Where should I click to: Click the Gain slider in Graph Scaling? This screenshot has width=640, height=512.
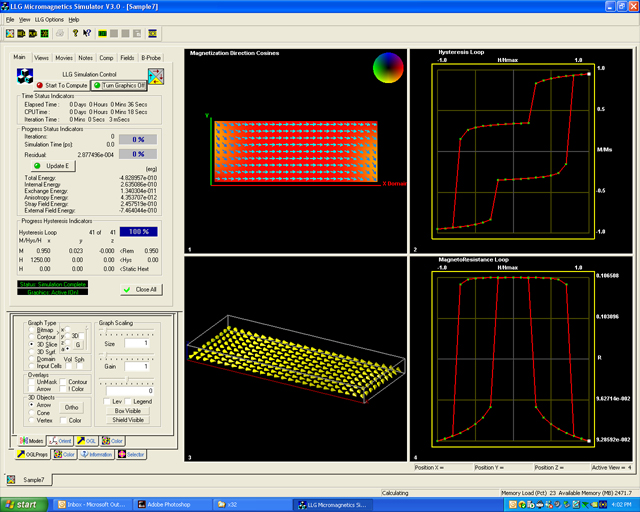(x=127, y=356)
